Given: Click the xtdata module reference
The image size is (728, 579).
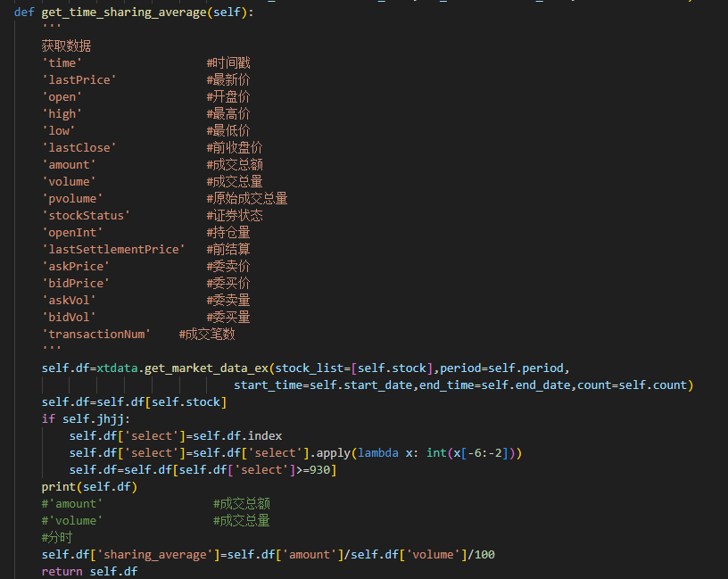Looking at the screenshot, I should click(117, 368).
